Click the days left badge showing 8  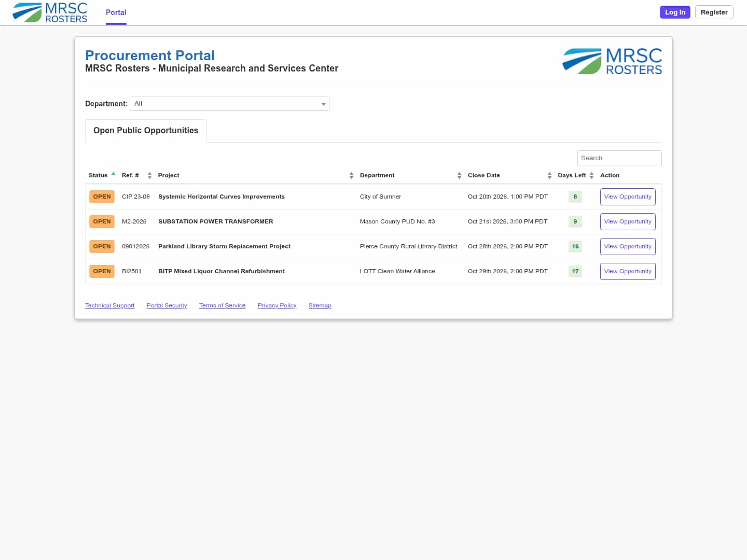[575, 197]
